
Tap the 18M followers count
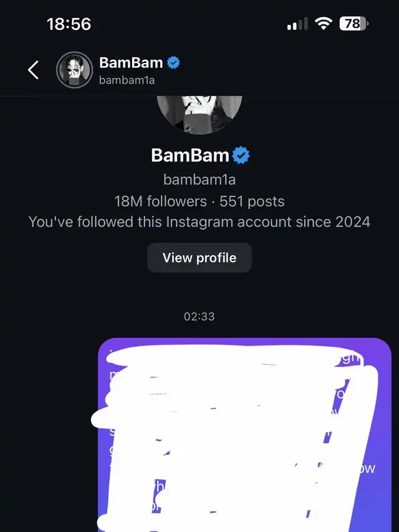pos(160,201)
